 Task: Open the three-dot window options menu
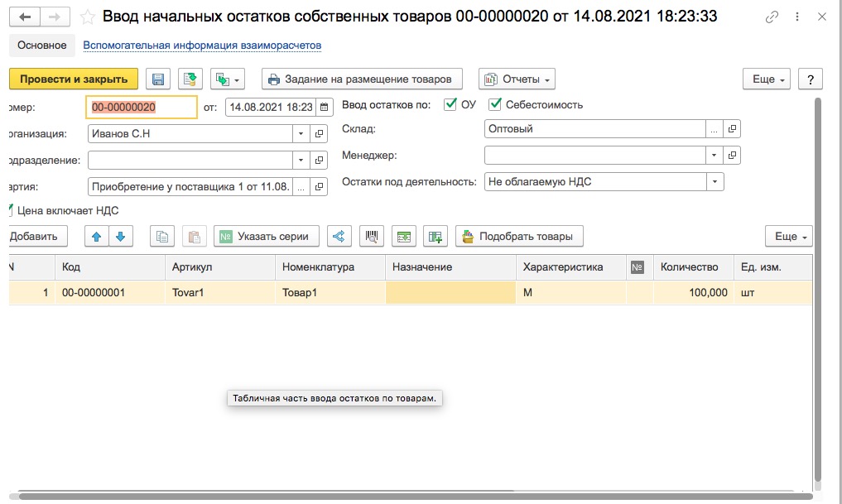pyautogui.click(x=797, y=17)
